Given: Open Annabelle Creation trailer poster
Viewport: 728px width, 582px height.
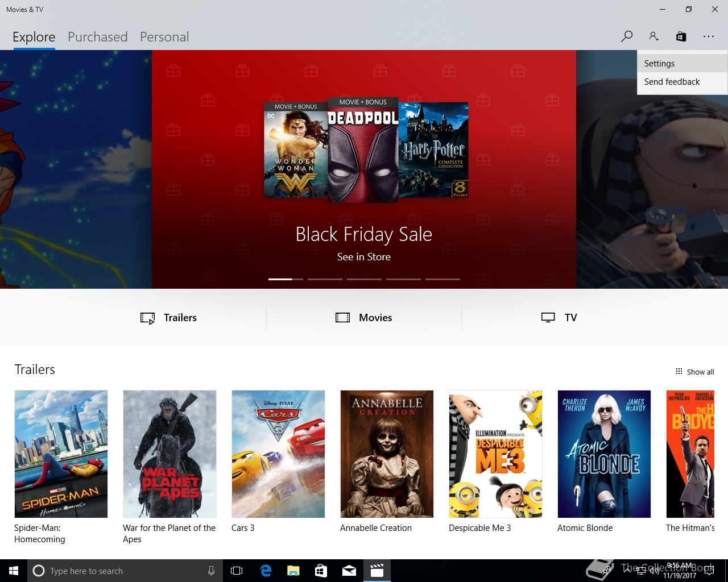Looking at the screenshot, I should (x=387, y=454).
